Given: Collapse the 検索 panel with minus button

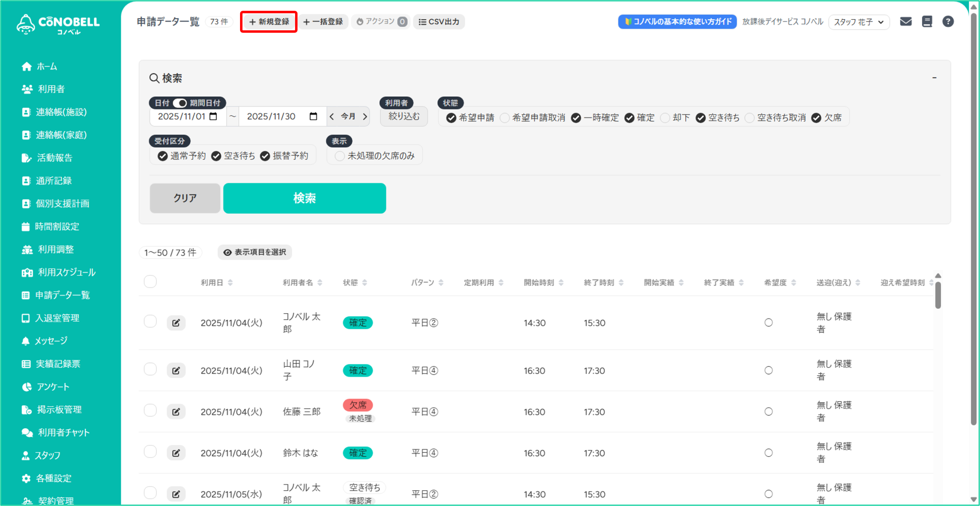Looking at the screenshot, I should [934, 78].
